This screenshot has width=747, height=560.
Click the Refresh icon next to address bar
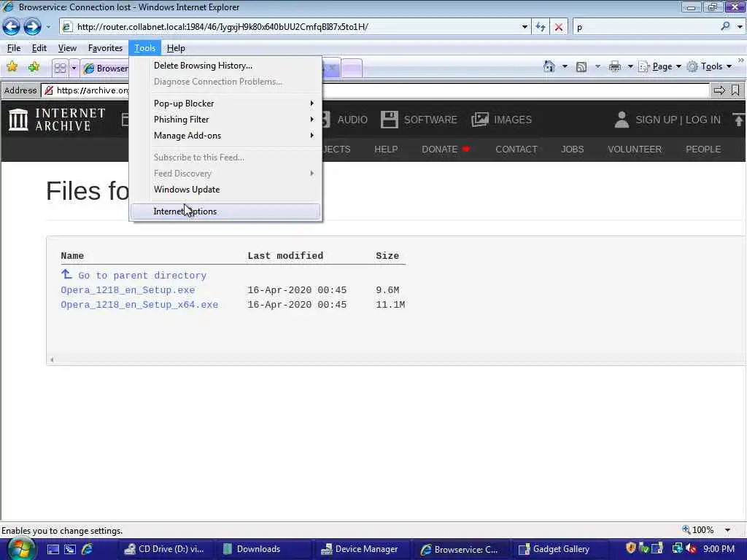coord(541,27)
